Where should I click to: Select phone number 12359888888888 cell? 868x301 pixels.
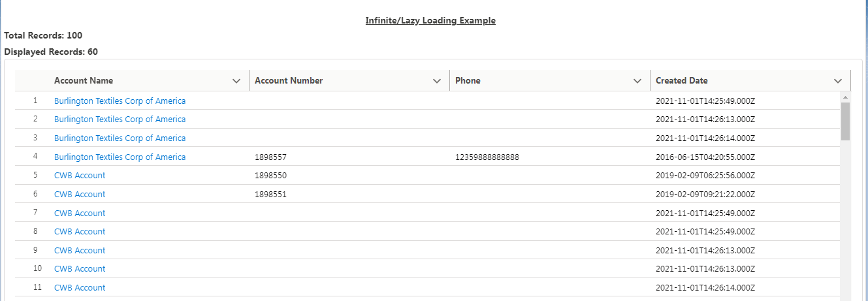coord(487,157)
